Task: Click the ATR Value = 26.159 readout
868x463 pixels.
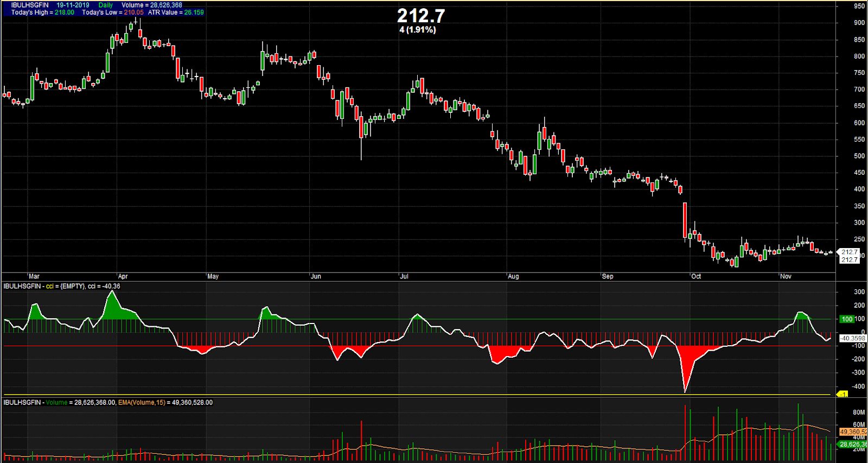Action: [176, 12]
